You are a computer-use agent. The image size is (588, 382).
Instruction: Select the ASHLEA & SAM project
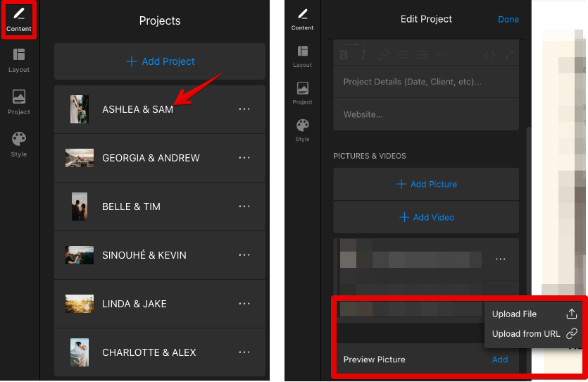(160, 109)
